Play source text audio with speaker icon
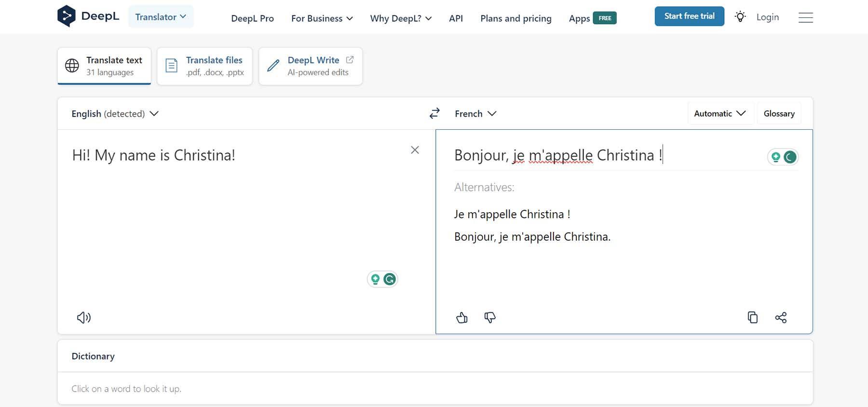This screenshot has height=407, width=868. (84, 317)
